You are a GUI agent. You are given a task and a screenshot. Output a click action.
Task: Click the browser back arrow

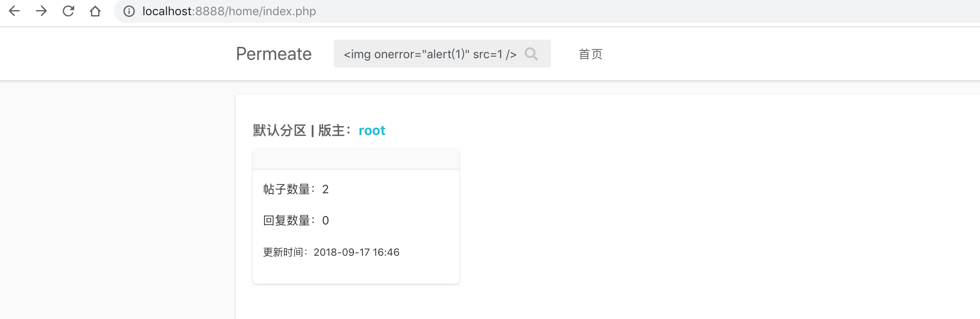tap(14, 11)
